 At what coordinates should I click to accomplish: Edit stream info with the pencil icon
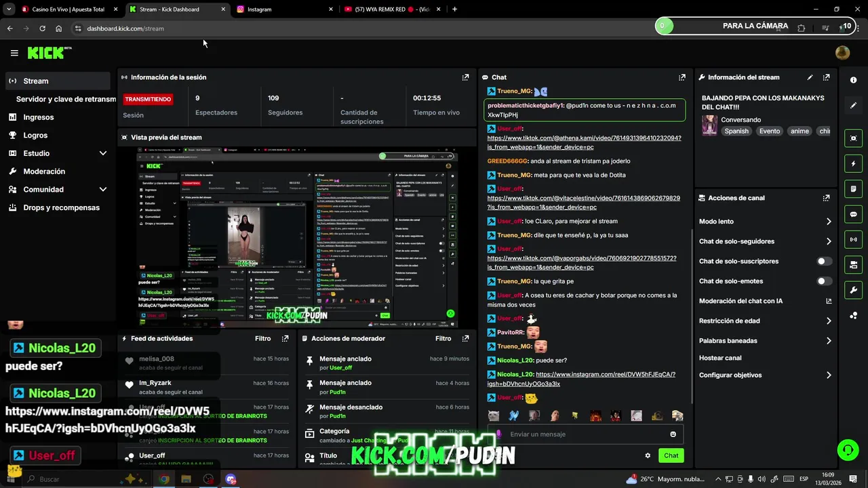click(810, 77)
